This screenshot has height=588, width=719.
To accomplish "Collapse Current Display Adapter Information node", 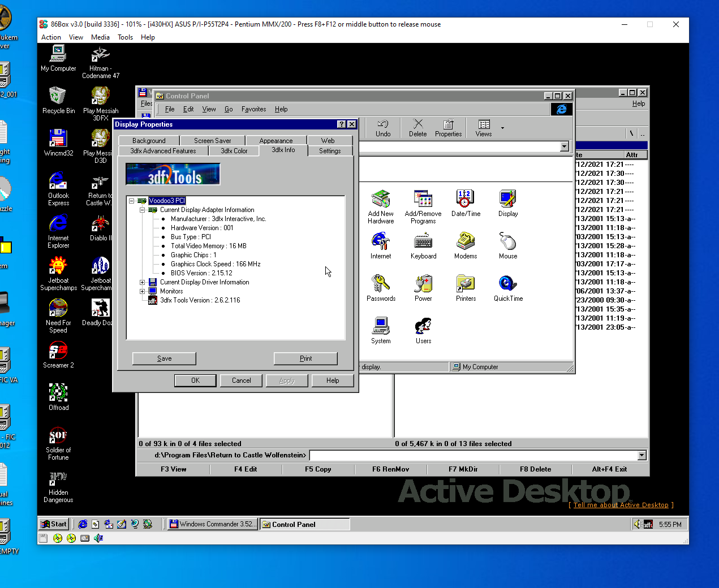I will [x=143, y=210].
